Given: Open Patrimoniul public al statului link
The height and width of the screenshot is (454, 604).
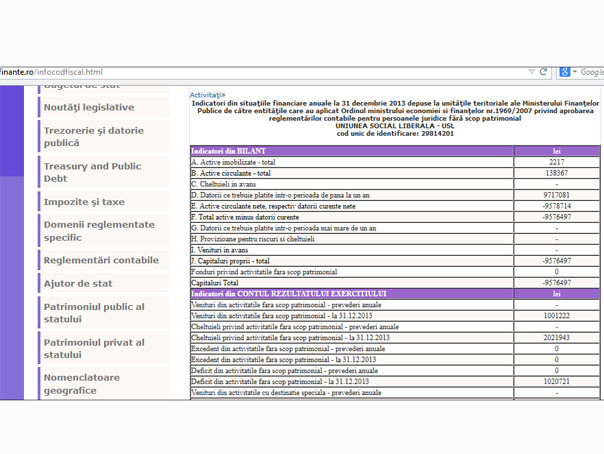Looking at the screenshot, I should click(x=104, y=313).
